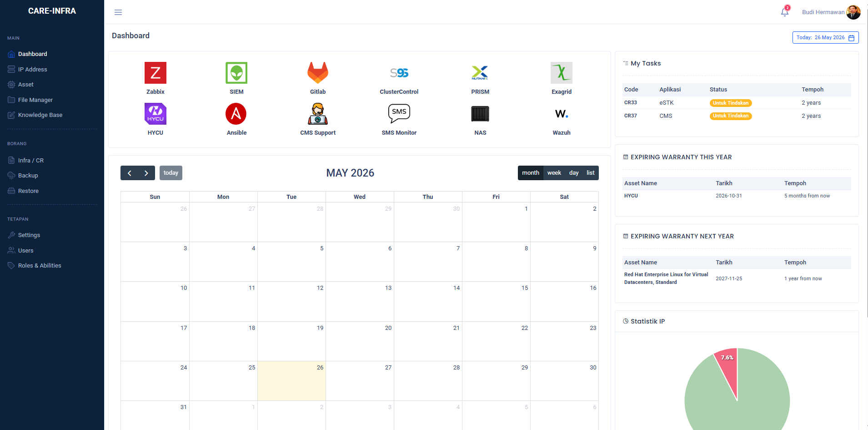Launch the NAS device icon
The height and width of the screenshot is (430, 868).
tap(480, 114)
